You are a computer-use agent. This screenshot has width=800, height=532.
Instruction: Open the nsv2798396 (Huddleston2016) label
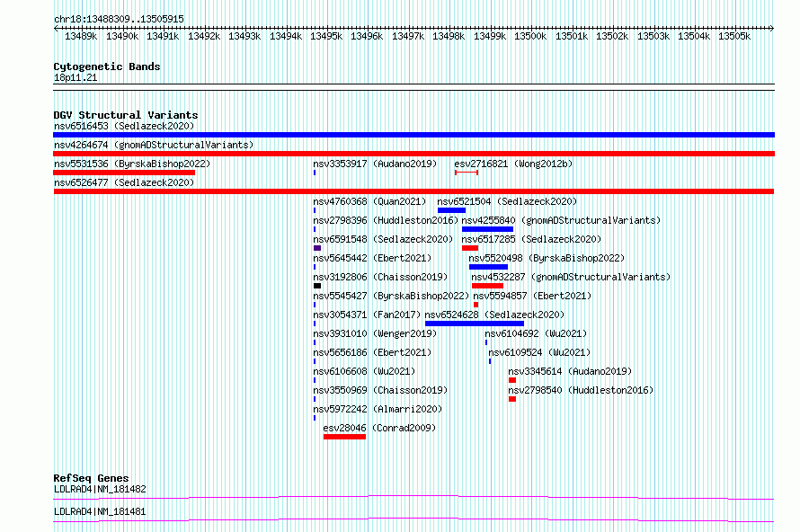(x=386, y=220)
